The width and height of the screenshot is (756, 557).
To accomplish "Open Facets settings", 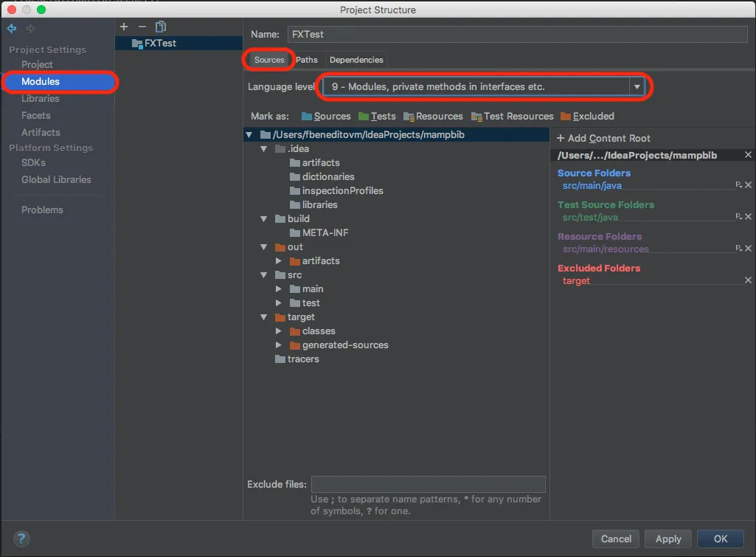I will tap(35, 115).
